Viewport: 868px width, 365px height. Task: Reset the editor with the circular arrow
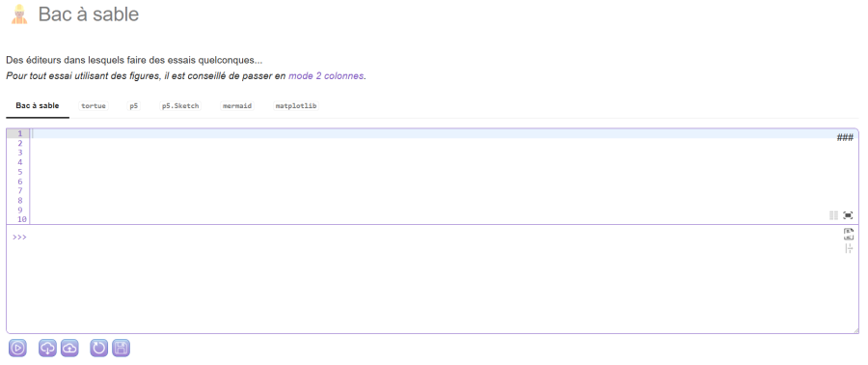tap(99, 348)
